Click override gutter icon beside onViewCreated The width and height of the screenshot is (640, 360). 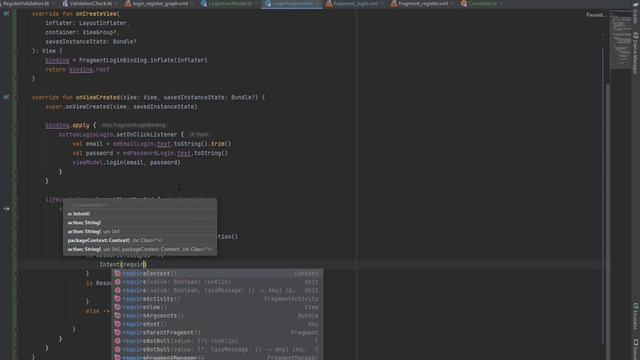(x=6, y=98)
